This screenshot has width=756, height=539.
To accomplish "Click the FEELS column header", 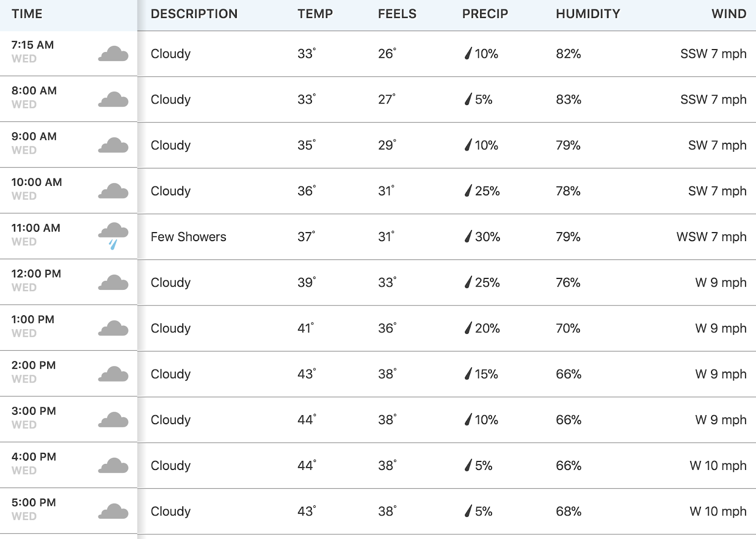I will pos(397,14).
